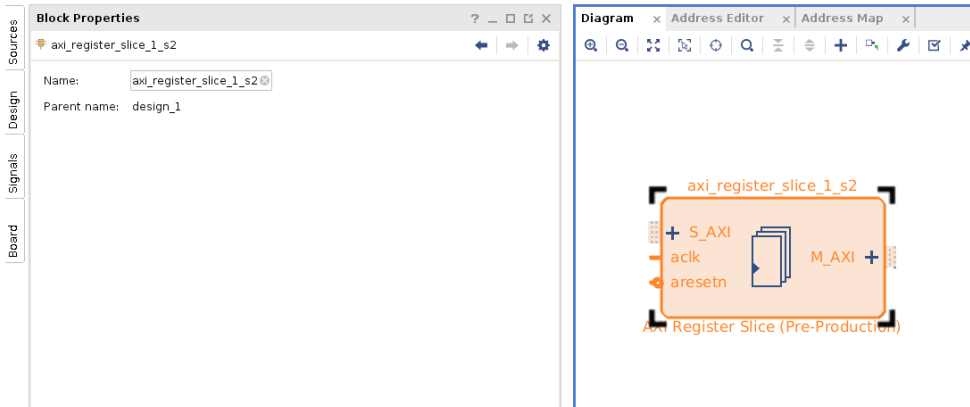Viewport: 970px width, 407px height.
Task: Click the Zoom Fit icon
Action: 653,46
